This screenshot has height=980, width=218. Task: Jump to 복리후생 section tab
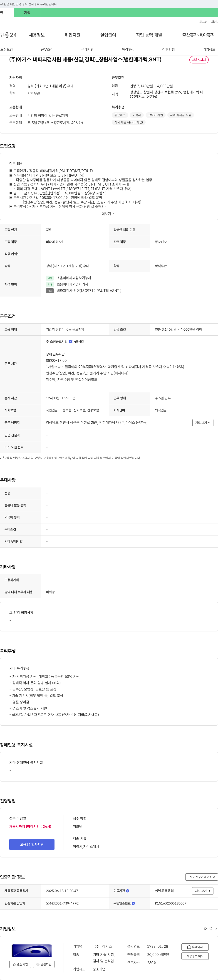128,50
